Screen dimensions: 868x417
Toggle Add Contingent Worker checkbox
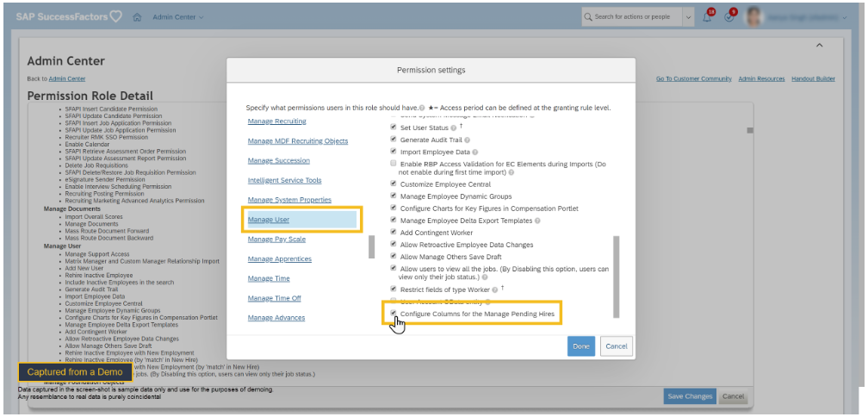394,232
